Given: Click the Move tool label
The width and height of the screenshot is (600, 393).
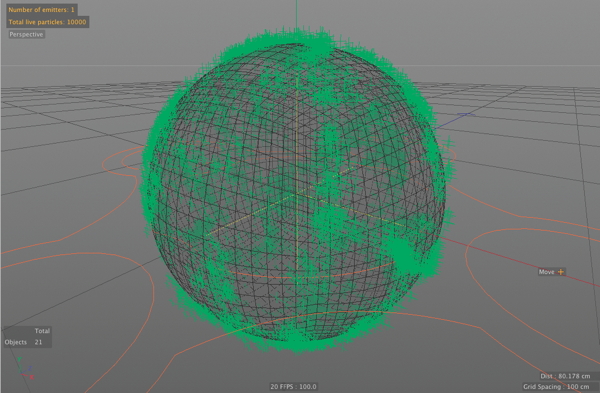Looking at the screenshot, I should click(546, 272).
